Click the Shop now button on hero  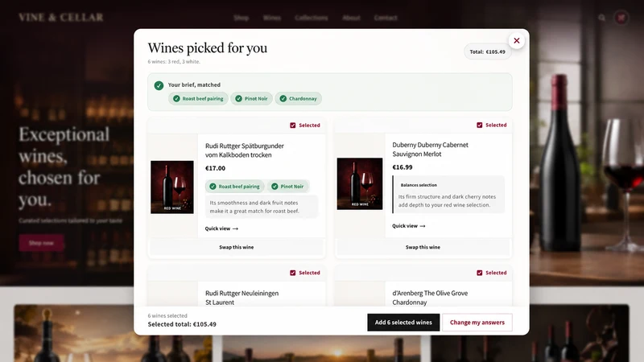pyautogui.click(x=41, y=243)
